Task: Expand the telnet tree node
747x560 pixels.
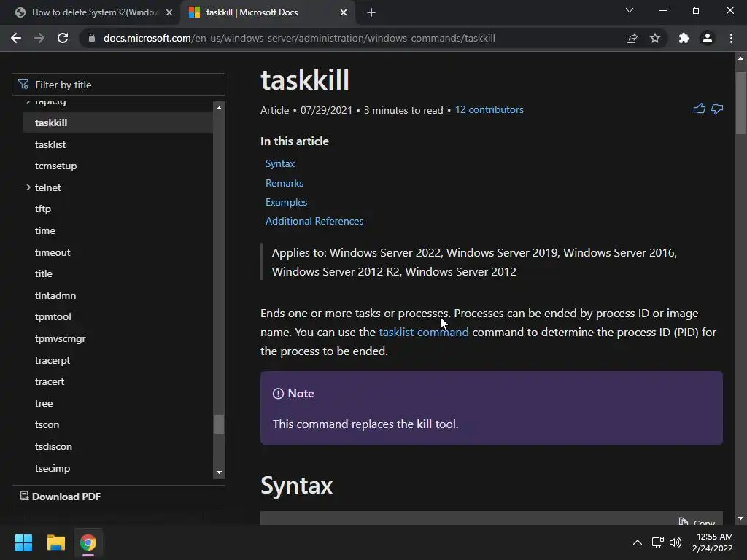Action: tap(28, 187)
